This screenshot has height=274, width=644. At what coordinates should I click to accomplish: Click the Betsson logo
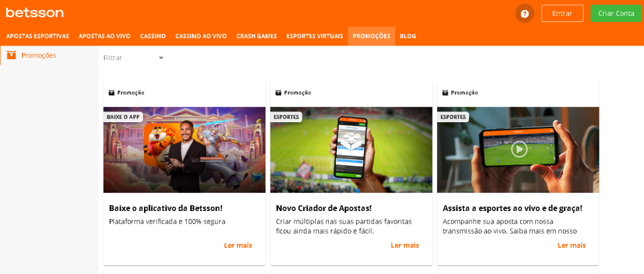click(35, 13)
